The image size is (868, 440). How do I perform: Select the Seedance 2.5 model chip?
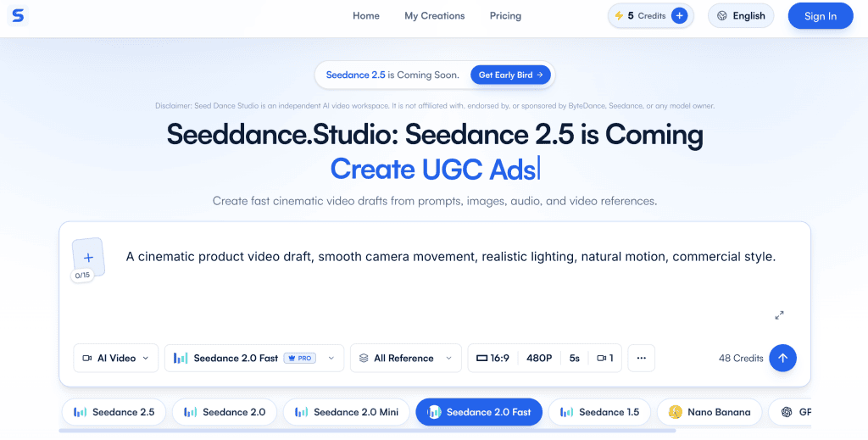coord(114,412)
